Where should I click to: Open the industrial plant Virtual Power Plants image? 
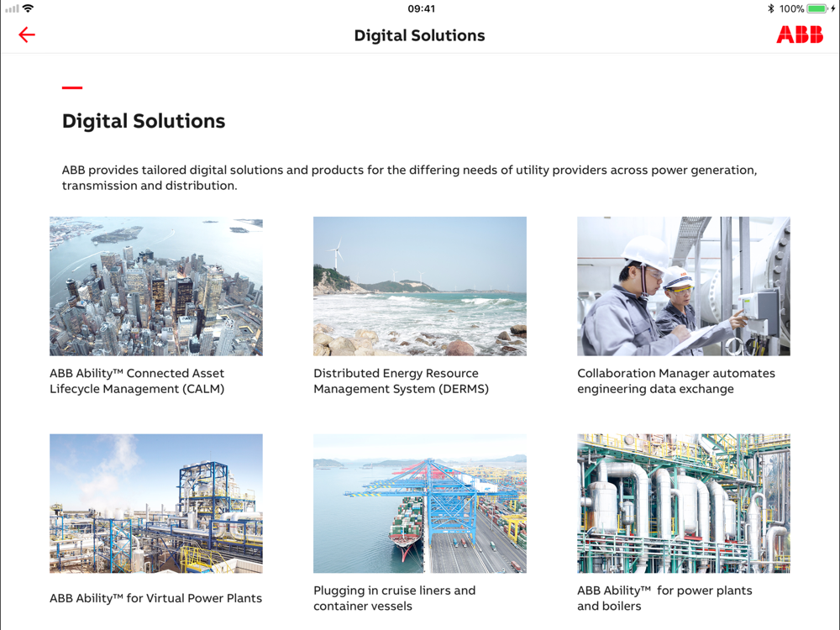[156, 503]
